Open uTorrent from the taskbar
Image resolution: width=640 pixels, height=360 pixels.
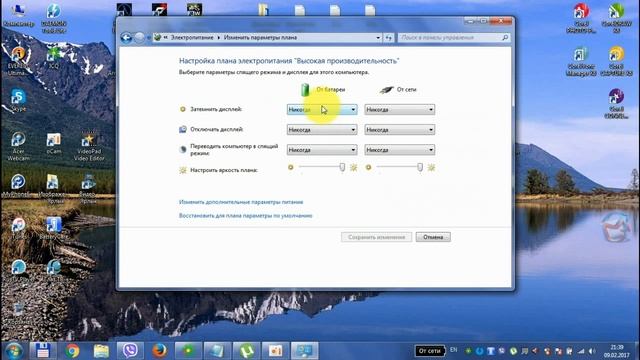click(246, 351)
